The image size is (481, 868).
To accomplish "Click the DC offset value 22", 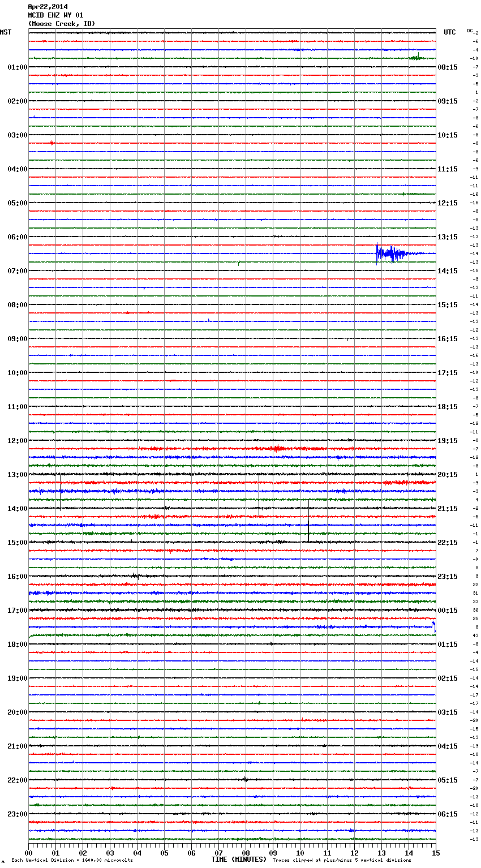I will pyautogui.click(x=476, y=585).
